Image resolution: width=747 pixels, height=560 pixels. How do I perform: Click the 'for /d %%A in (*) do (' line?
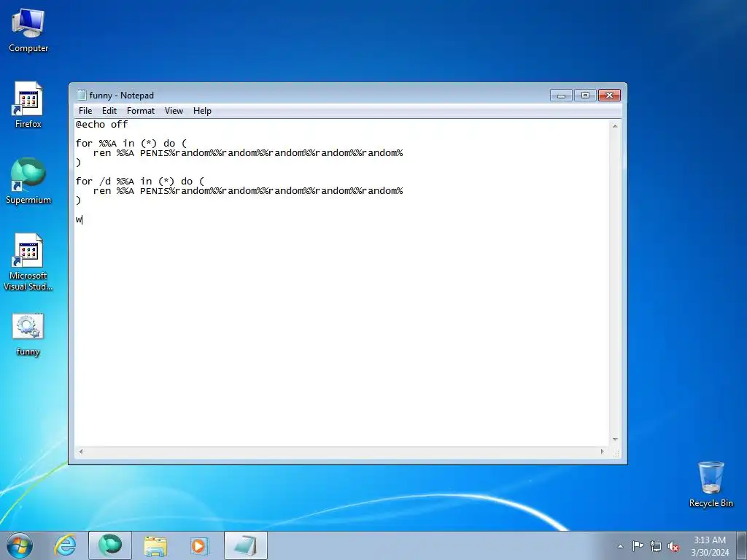[x=139, y=182]
